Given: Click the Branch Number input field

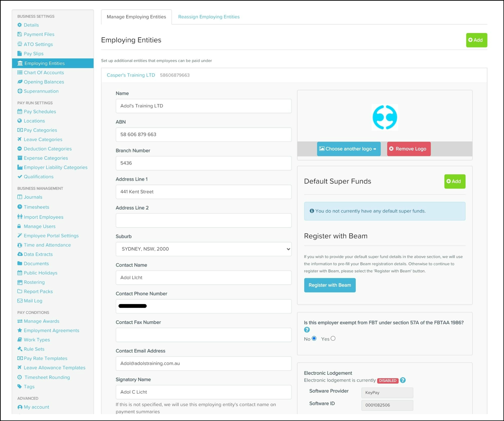Looking at the screenshot, I should point(203,163).
